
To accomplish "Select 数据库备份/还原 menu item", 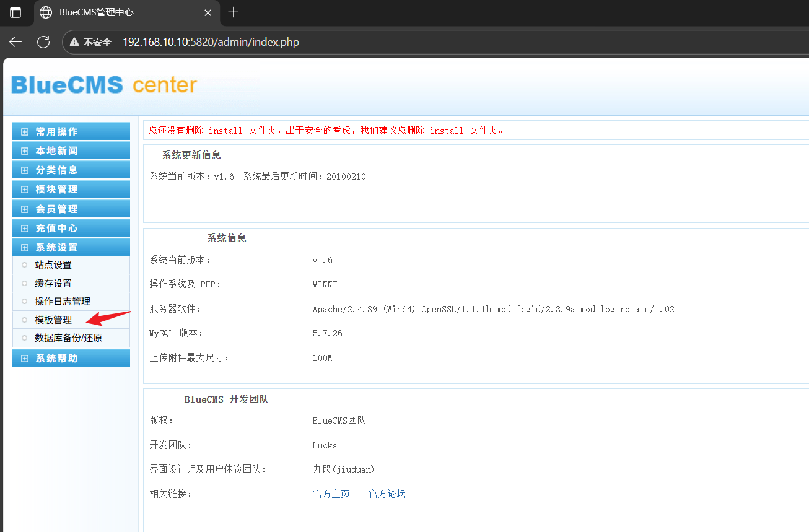I will click(x=68, y=338).
